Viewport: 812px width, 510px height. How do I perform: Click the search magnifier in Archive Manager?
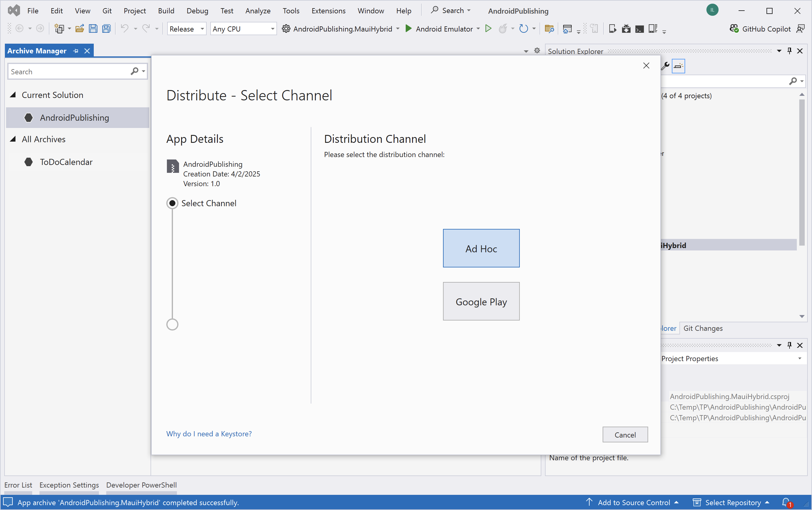pos(134,72)
